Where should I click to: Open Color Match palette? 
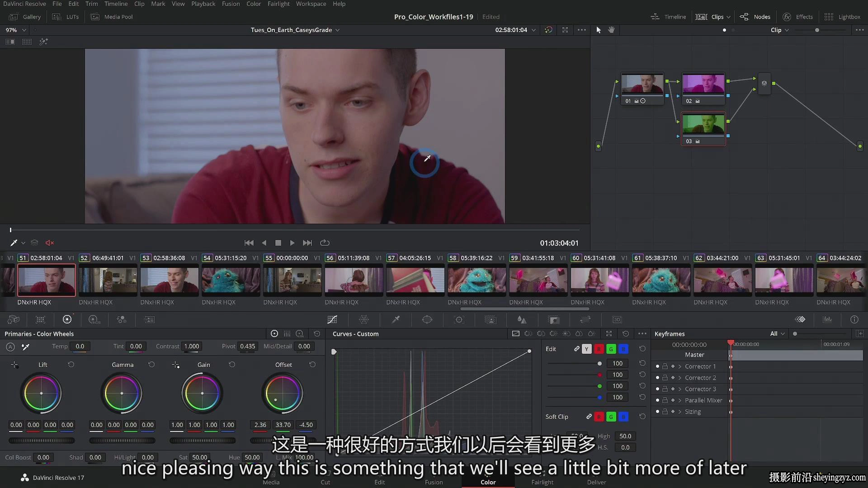click(x=40, y=319)
